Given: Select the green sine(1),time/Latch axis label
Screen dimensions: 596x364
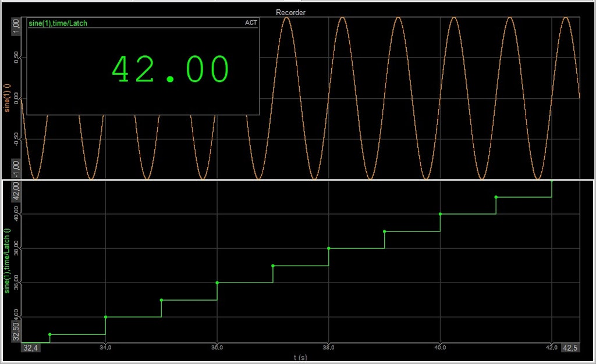Looking at the screenshot, I should 7,260.
